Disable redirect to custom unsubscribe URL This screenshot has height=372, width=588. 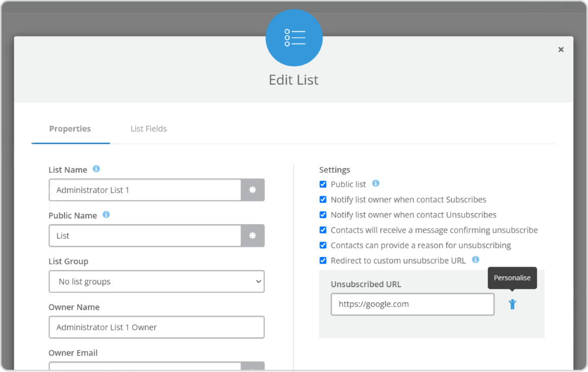pyautogui.click(x=323, y=260)
